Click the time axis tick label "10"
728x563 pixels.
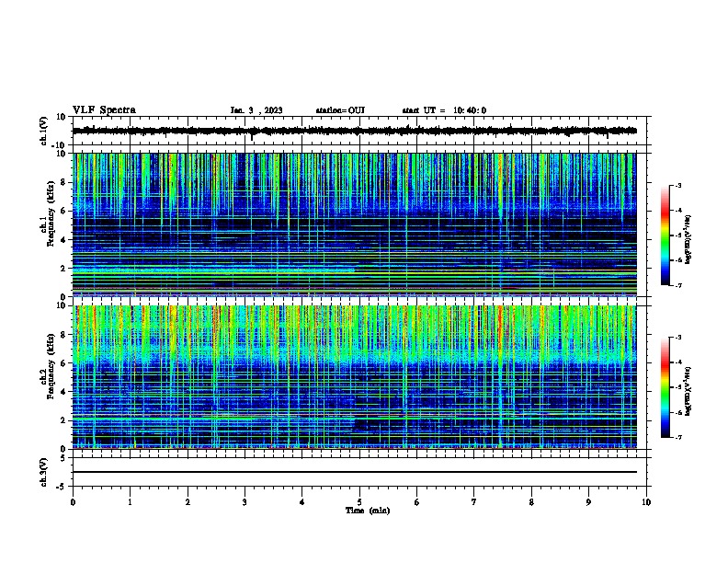[x=646, y=502]
